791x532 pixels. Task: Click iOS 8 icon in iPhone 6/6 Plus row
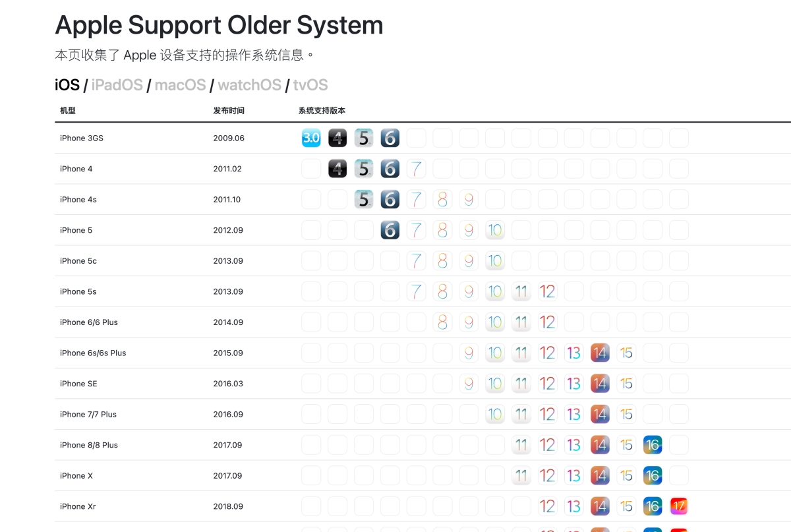[x=442, y=322]
